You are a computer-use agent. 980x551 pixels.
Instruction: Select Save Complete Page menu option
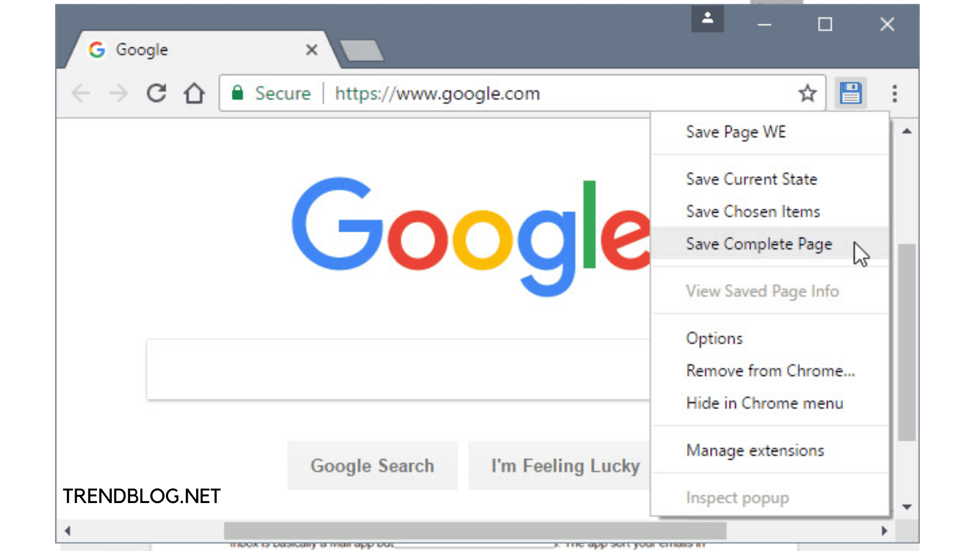758,243
